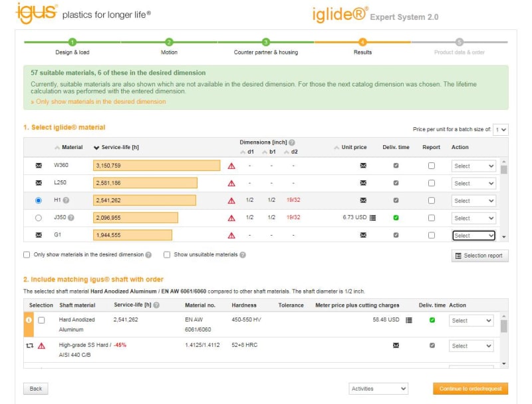Click unit price envelope icon for W360
Viewport: 532px width, 404px height.
click(363, 166)
